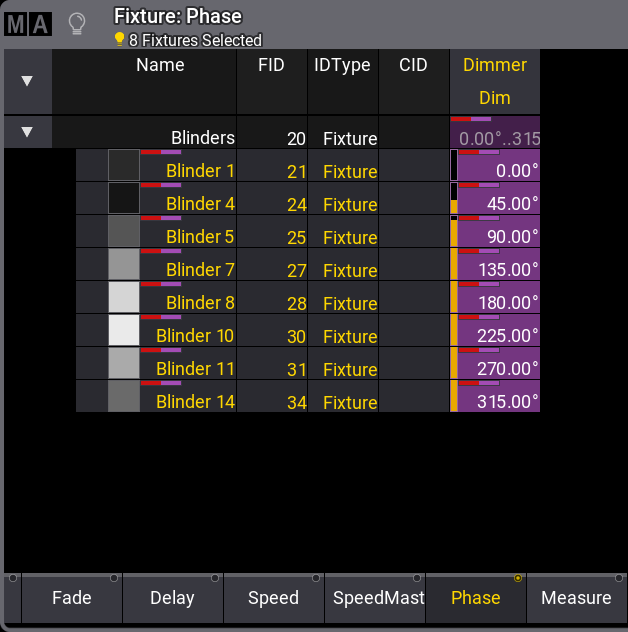628x632 pixels.
Task: Switch to the Fade layer
Action: (72, 598)
